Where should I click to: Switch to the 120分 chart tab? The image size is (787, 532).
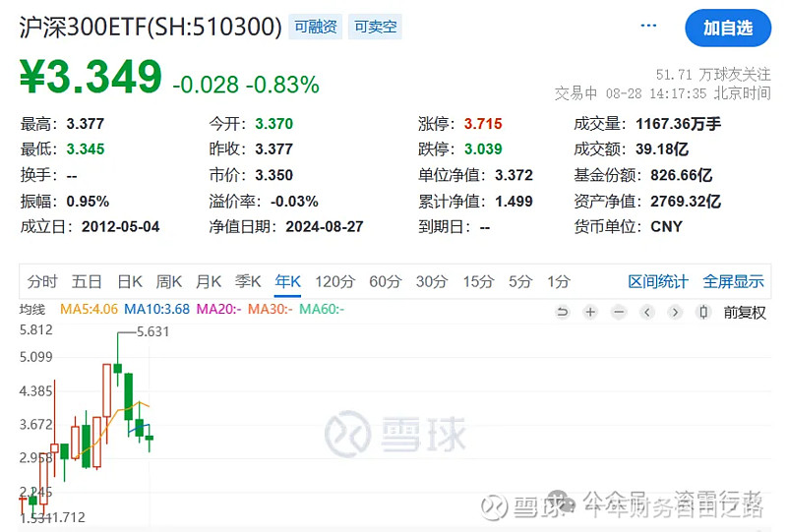click(334, 281)
